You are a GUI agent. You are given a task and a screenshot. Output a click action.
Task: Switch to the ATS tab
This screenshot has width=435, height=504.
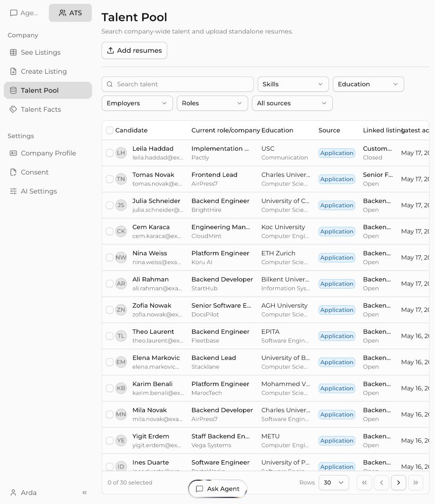[70, 13]
